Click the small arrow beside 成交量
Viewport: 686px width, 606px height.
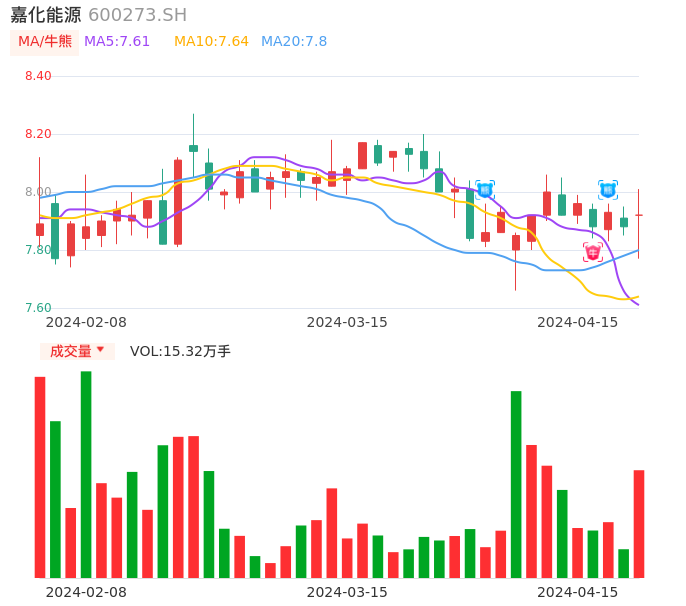100,350
